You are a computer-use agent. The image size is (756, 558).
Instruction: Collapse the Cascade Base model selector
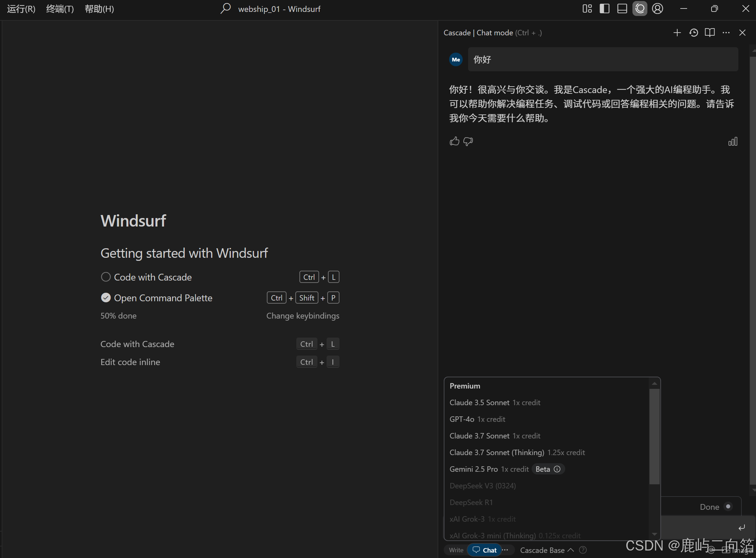pos(547,550)
